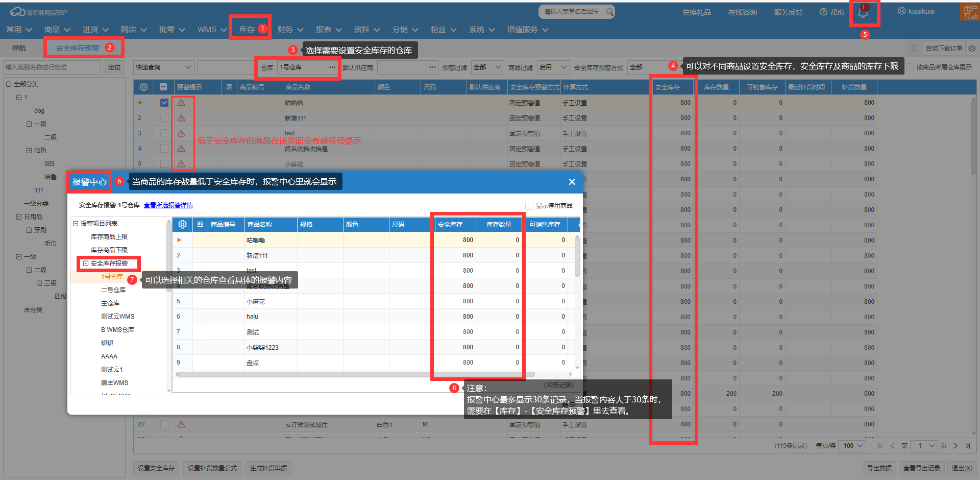
Task: Click the warning triangle icon in row 2
Action: coord(181,118)
